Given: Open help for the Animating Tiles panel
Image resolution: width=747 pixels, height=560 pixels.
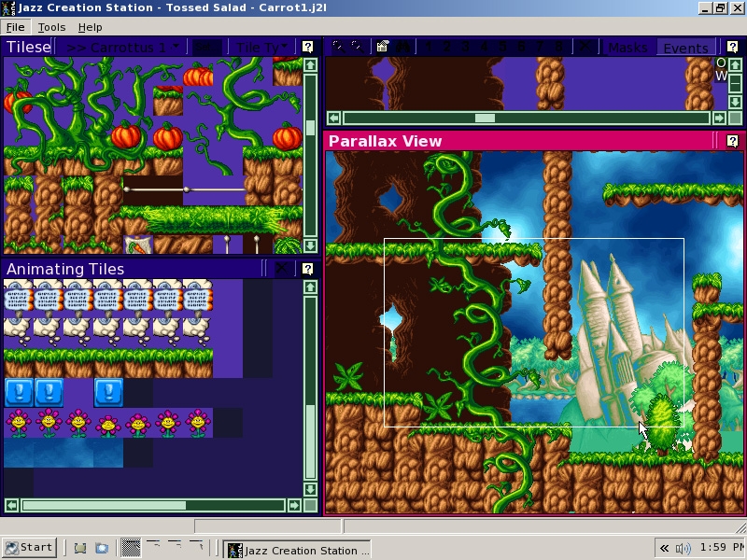Looking at the screenshot, I should [308, 269].
